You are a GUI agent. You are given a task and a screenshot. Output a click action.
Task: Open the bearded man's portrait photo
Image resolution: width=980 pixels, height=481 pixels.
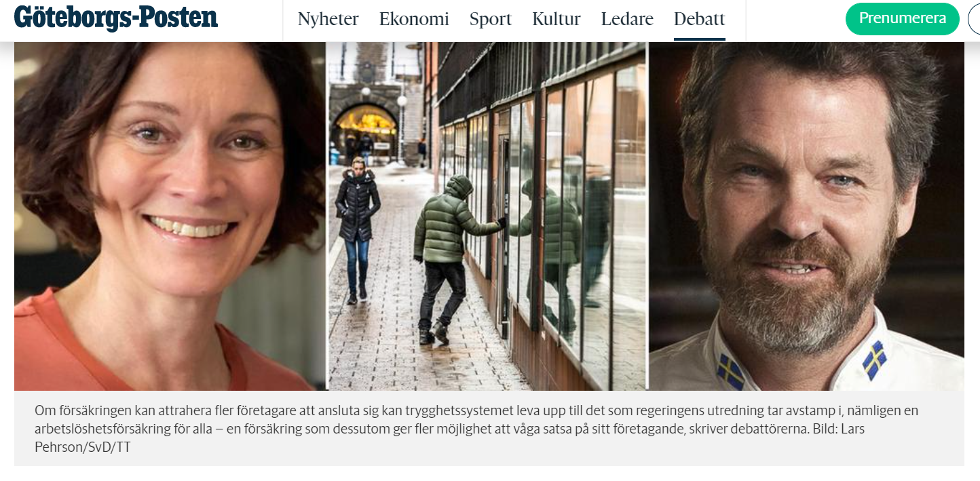tap(807, 216)
